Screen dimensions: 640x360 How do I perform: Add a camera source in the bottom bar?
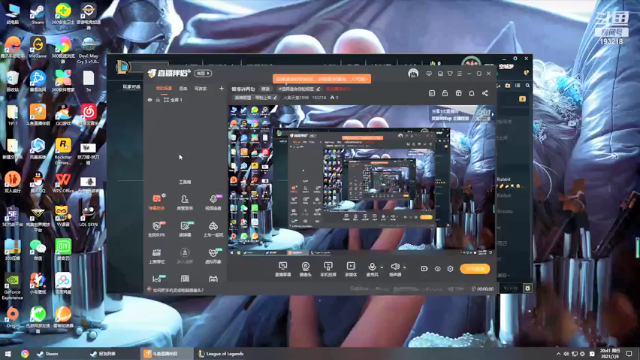tap(305, 269)
